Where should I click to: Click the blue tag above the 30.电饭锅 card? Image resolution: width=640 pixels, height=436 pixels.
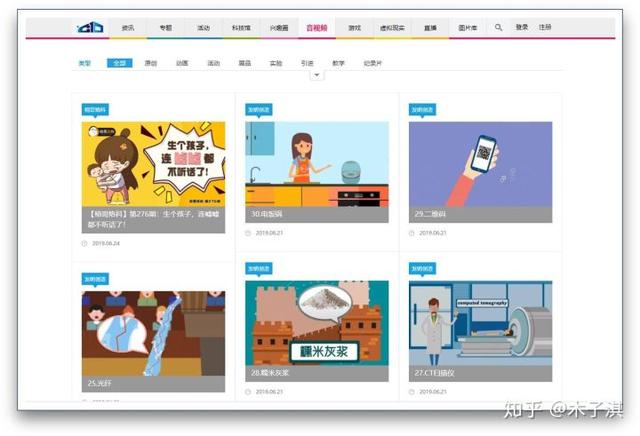coord(259,109)
